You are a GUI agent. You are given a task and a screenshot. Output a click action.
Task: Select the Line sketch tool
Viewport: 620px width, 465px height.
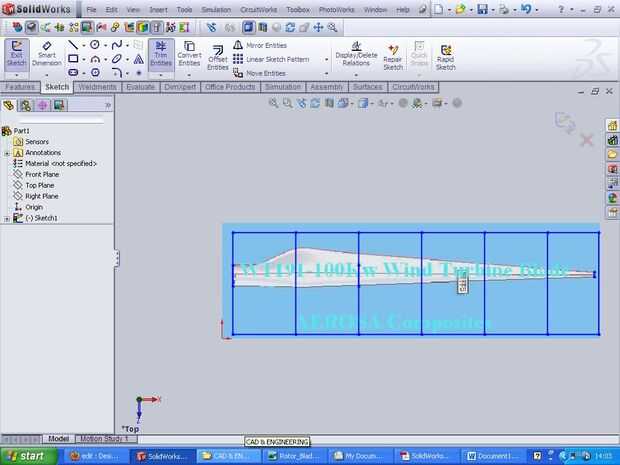tap(73, 45)
